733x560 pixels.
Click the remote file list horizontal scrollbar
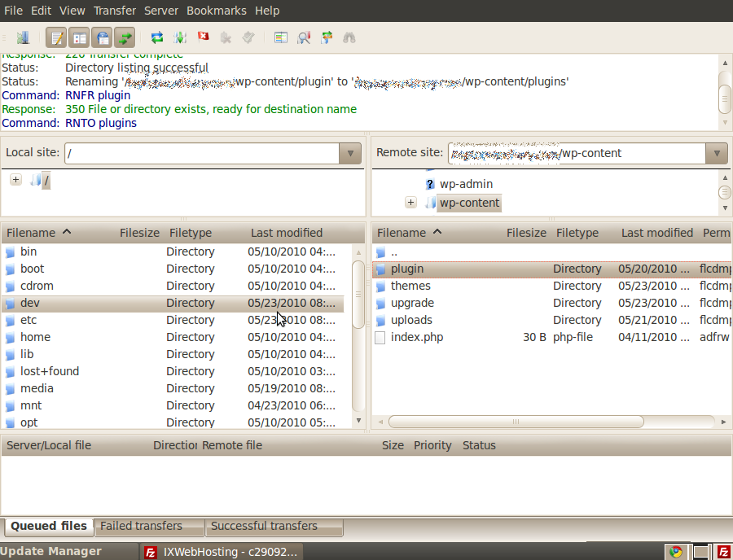[516, 422]
